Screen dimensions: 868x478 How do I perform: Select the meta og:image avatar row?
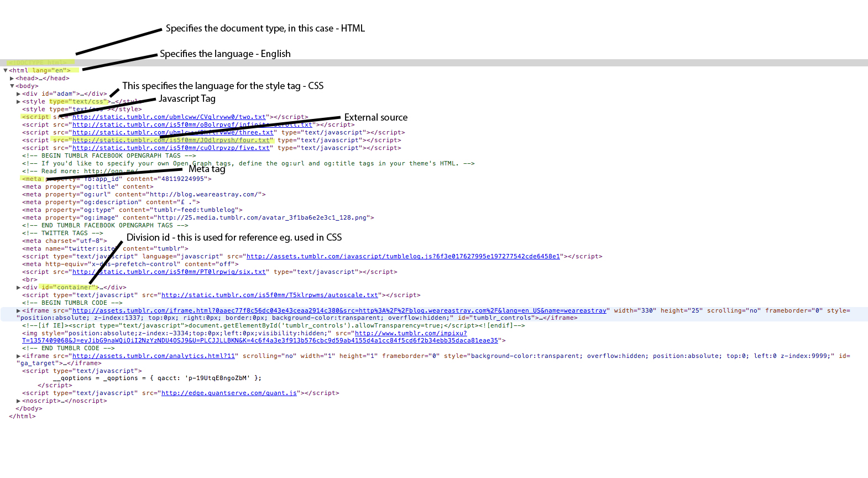point(198,217)
